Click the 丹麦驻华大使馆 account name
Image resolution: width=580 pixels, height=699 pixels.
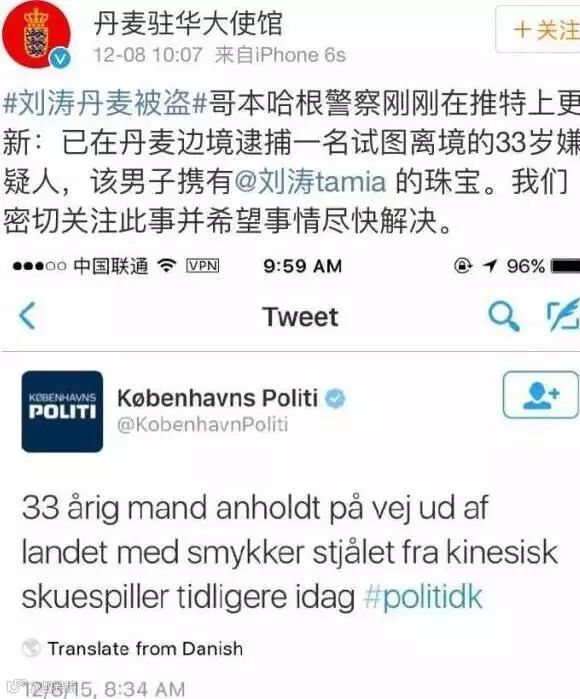[189, 23]
